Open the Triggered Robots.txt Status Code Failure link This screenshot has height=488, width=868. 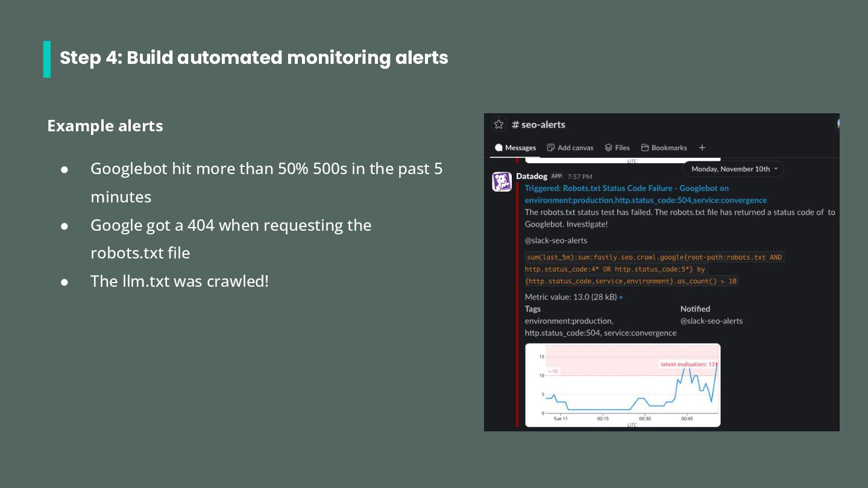(626, 189)
